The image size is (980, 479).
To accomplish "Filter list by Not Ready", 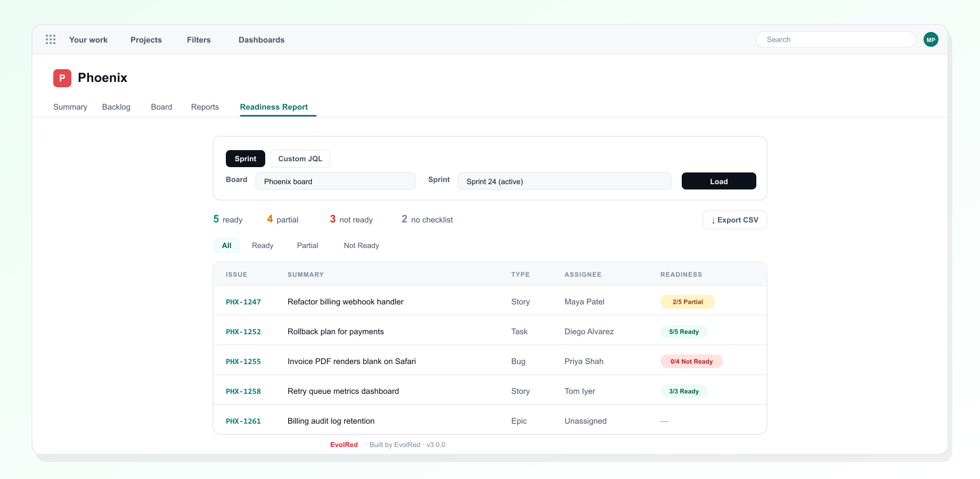I will (362, 245).
